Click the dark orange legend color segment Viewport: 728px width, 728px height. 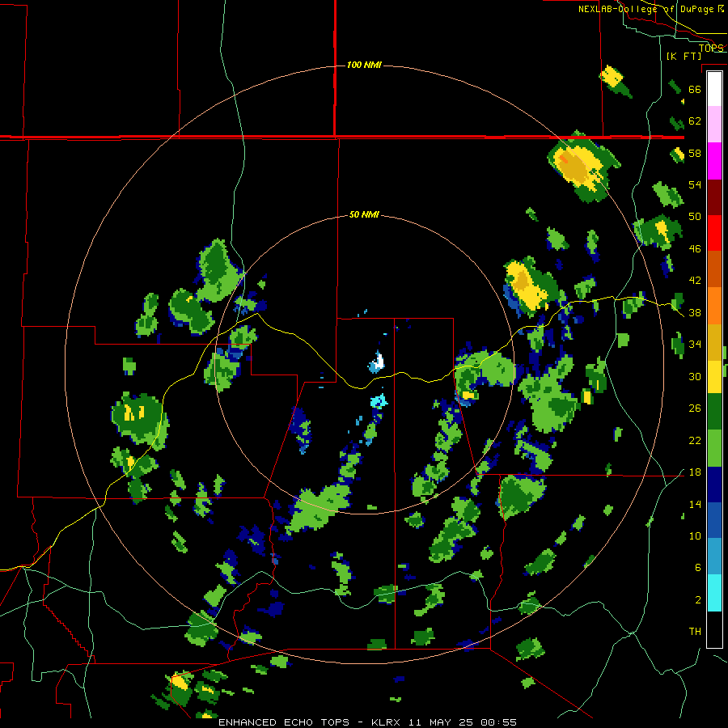click(x=714, y=269)
